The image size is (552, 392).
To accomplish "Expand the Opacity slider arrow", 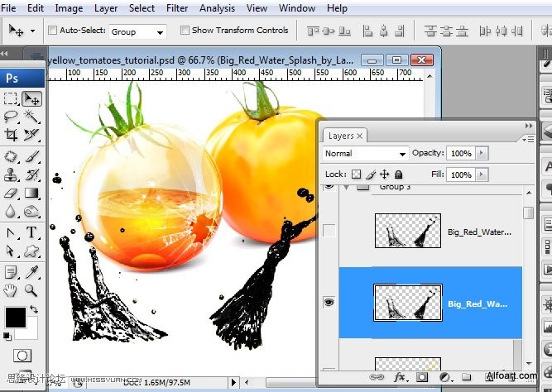I will [x=482, y=154].
